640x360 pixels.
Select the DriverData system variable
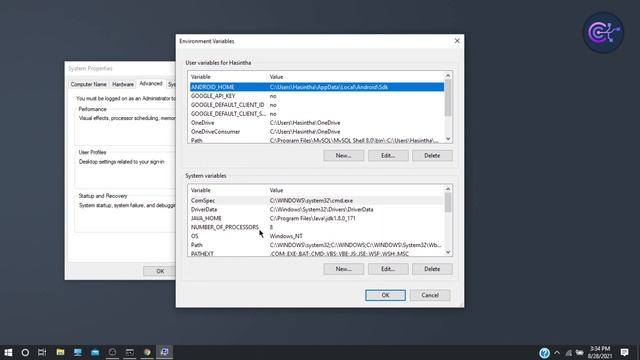317,209
